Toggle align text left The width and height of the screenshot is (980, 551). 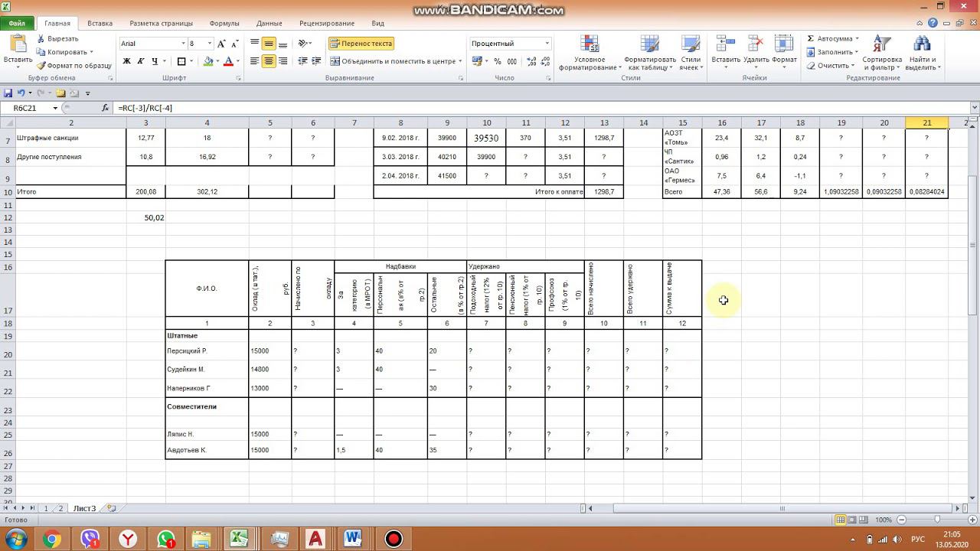tap(255, 61)
